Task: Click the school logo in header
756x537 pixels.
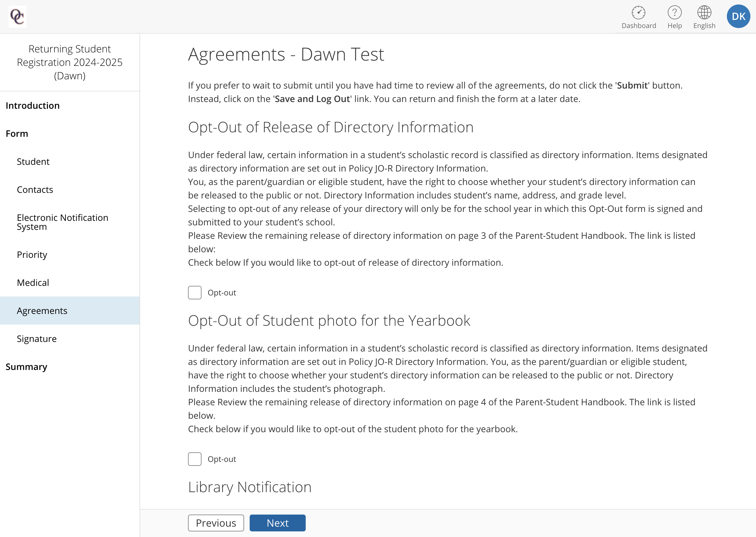Action: [x=17, y=17]
